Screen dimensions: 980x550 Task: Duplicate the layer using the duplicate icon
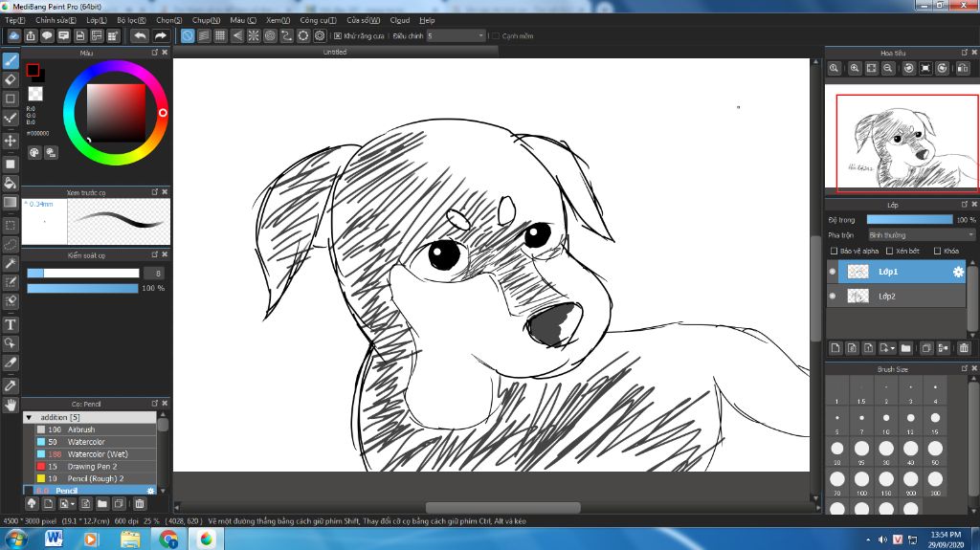tap(926, 348)
